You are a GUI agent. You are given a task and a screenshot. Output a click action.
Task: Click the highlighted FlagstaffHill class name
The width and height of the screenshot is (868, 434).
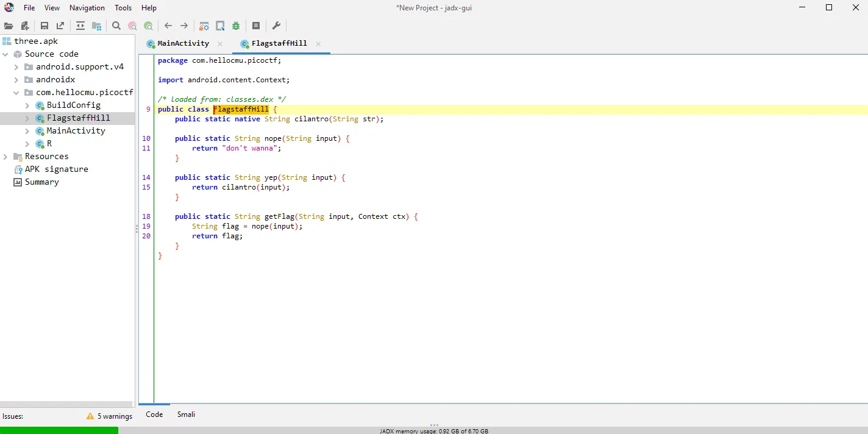pos(241,109)
